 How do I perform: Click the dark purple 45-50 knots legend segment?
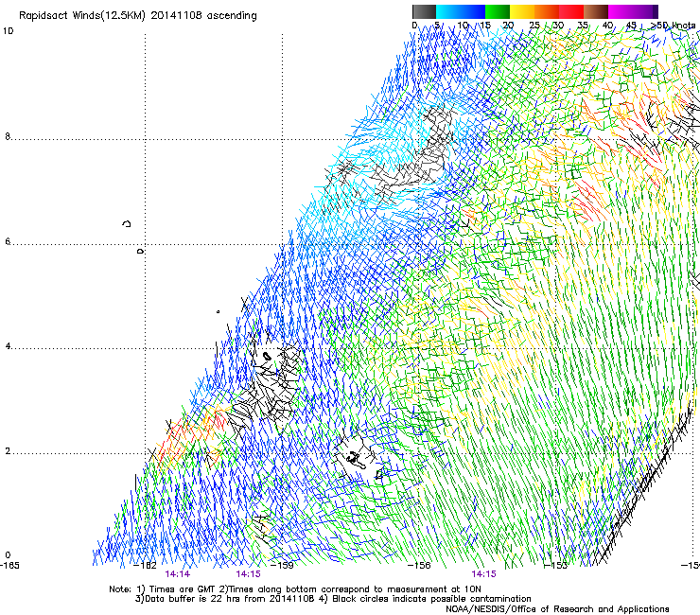[x=645, y=11]
